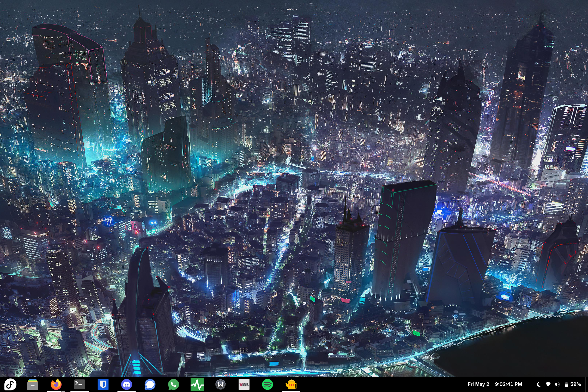
Task: Launch the Bitwarden password manager
Action: pyautogui.click(x=103, y=384)
